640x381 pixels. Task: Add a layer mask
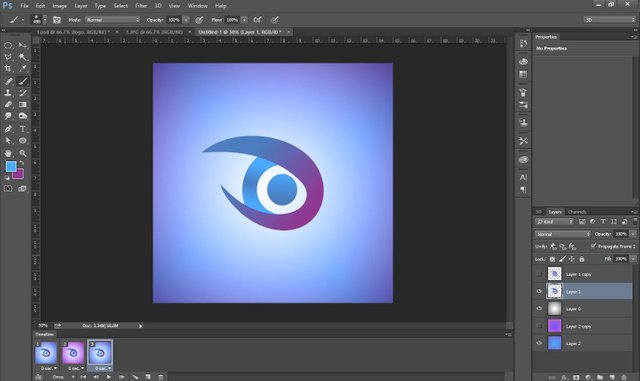click(x=576, y=378)
